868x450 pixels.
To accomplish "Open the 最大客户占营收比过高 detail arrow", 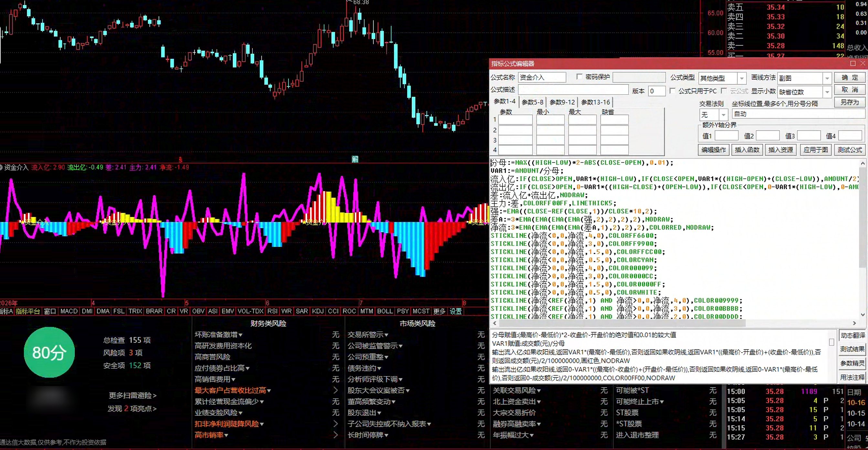I will click(336, 390).
